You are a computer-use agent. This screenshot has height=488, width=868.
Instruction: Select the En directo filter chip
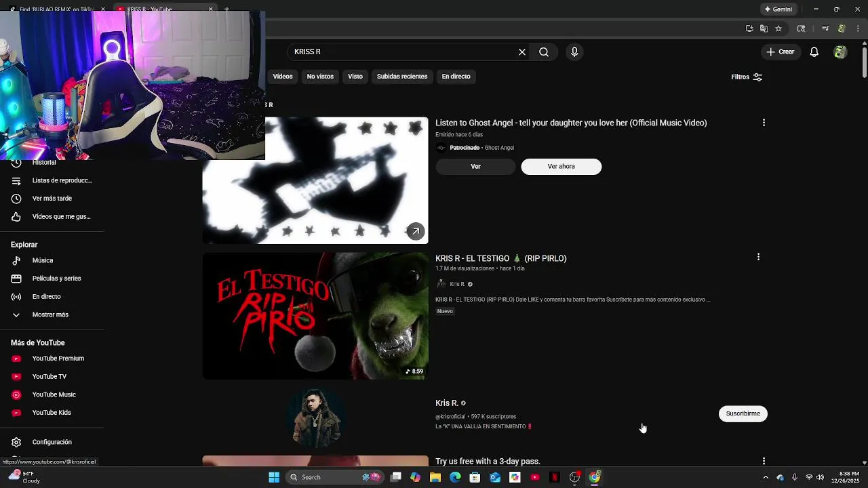coord(456,77)
